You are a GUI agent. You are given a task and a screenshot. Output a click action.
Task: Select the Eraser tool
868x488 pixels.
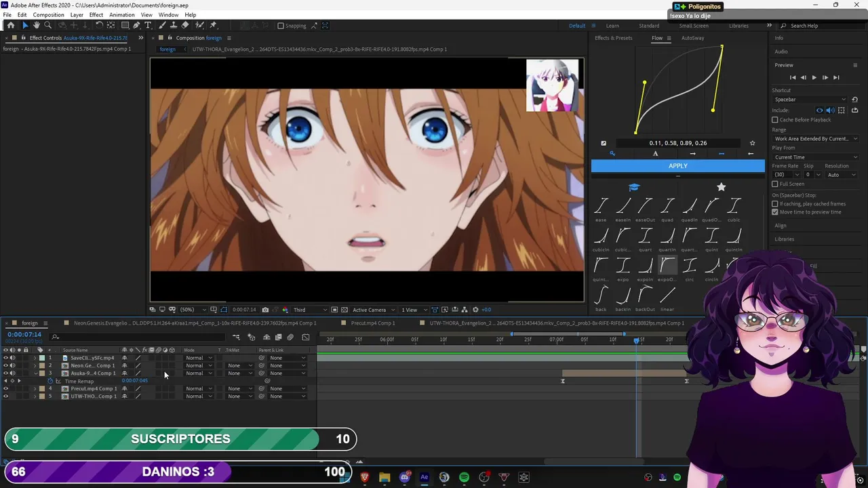(x=185, y=25)
